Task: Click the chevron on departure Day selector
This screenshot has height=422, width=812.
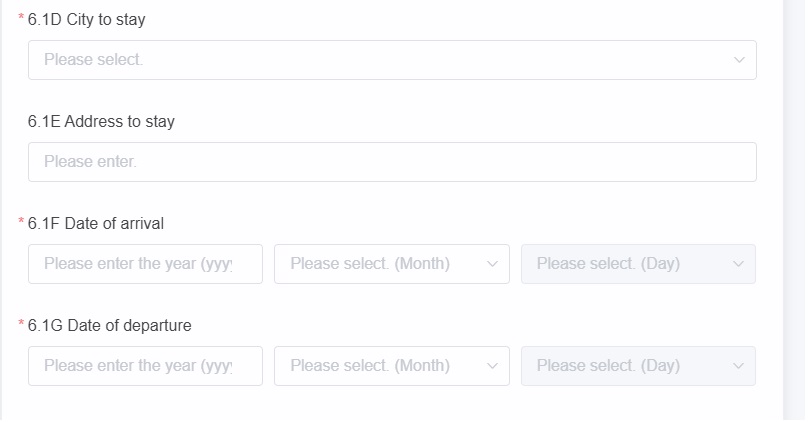Action: (738, 366)
